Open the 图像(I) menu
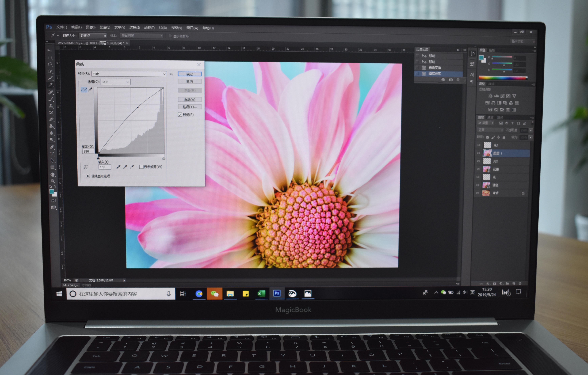The height and width of the screenshot is (375, 588). (x=91, y=27)
